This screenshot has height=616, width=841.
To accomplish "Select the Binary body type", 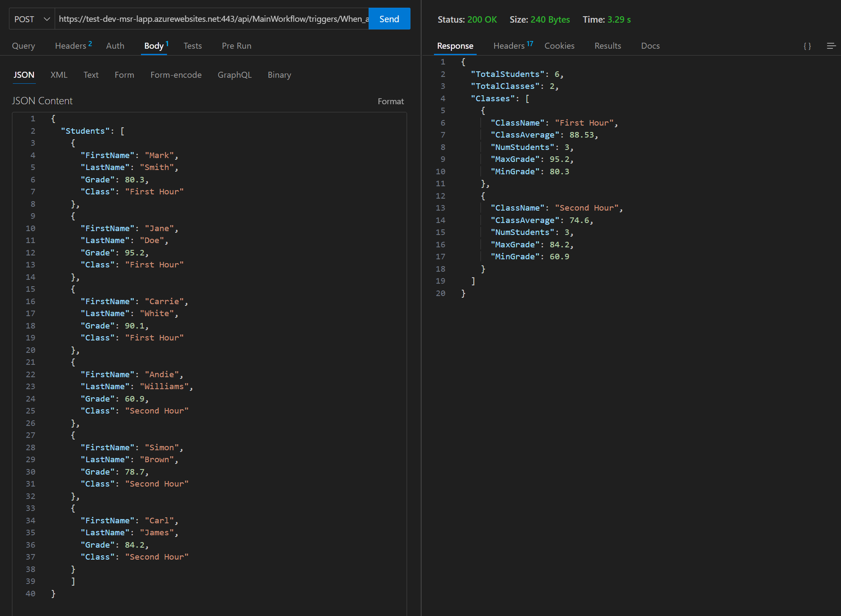I will click(279, 75).
